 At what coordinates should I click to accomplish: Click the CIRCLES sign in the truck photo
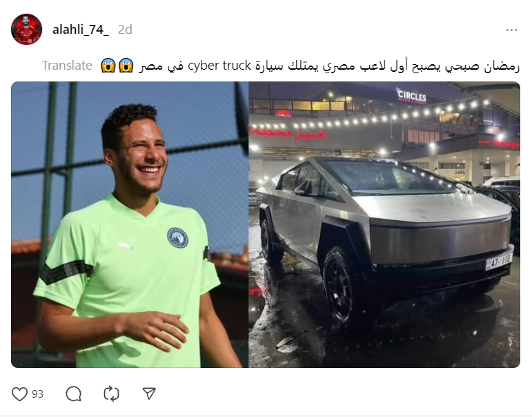pos(411,95)
